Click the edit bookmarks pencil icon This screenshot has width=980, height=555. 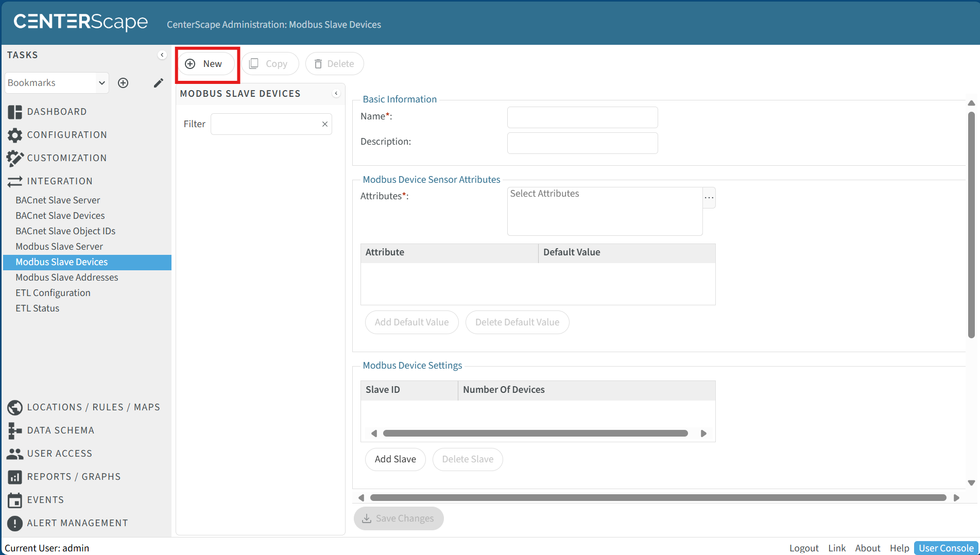point(158,83)
